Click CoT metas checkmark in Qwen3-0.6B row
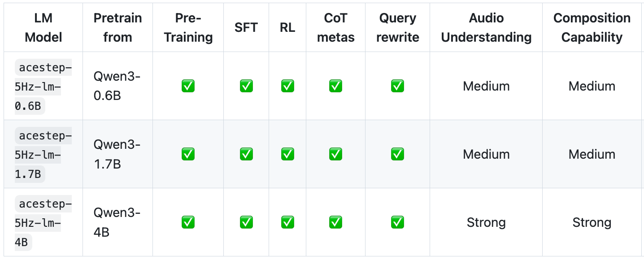 click(x=335, y=86)
